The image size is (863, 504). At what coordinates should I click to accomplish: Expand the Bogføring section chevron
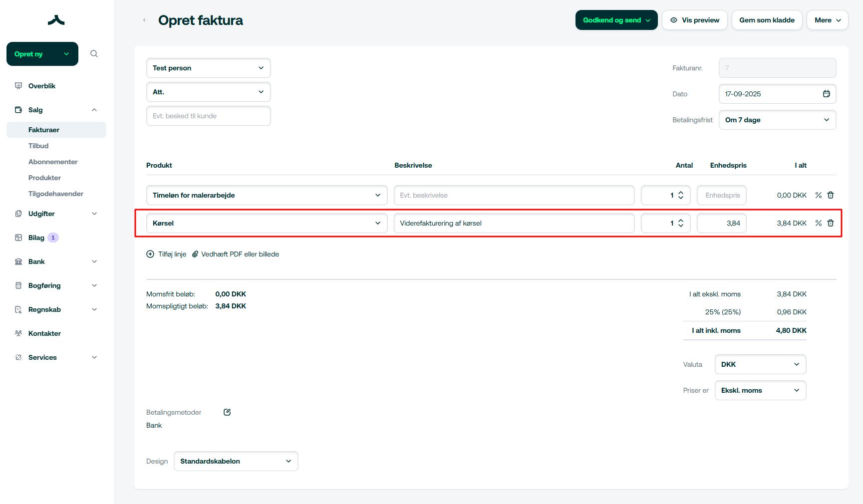[94, 285]
